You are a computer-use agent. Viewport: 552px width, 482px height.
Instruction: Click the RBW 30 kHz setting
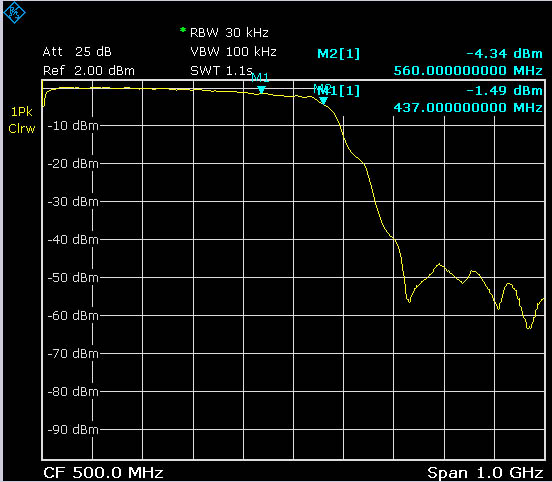click(229, 33)
